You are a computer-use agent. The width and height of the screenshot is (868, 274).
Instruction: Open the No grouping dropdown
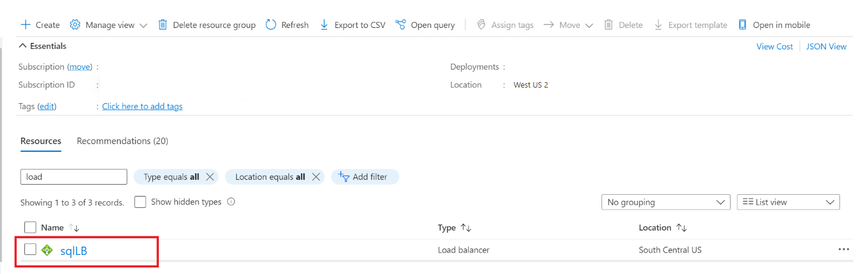click(666, 203)
